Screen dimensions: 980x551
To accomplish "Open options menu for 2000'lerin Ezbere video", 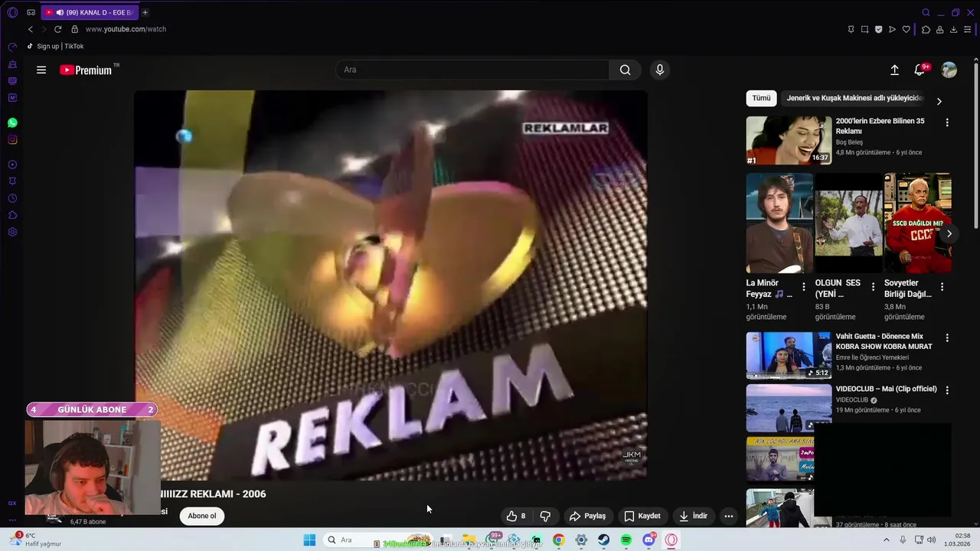I will (x=947, y=122).
